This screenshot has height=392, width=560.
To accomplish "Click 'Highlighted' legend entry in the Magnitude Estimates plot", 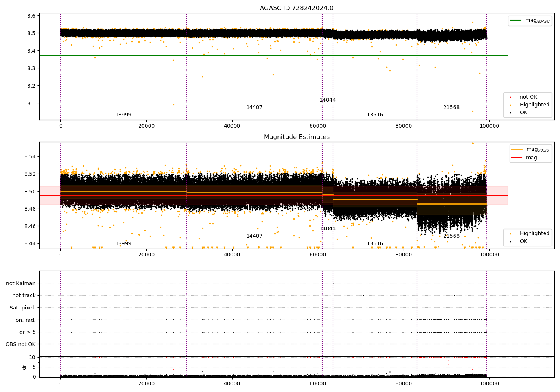I will click(x=535, y=234).
